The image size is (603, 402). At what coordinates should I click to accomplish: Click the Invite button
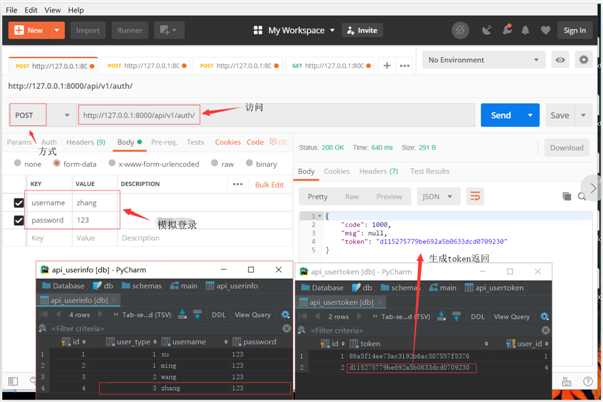tap(362, 30)
